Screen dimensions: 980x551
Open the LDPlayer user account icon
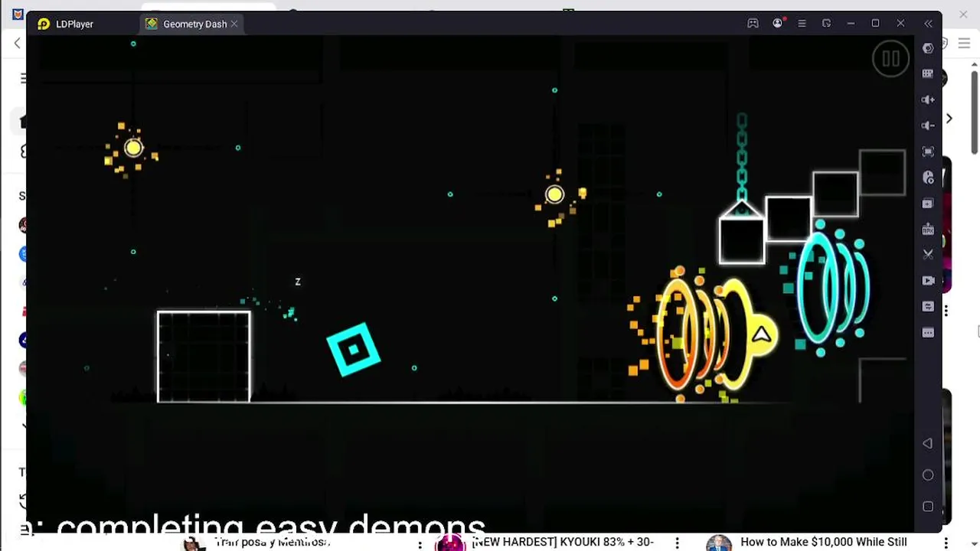click(x=778, y=24)
